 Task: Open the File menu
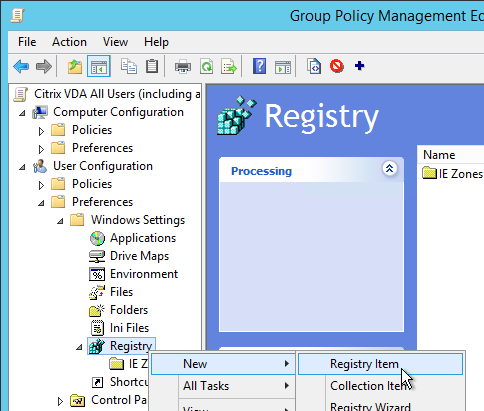pos(27,42)
